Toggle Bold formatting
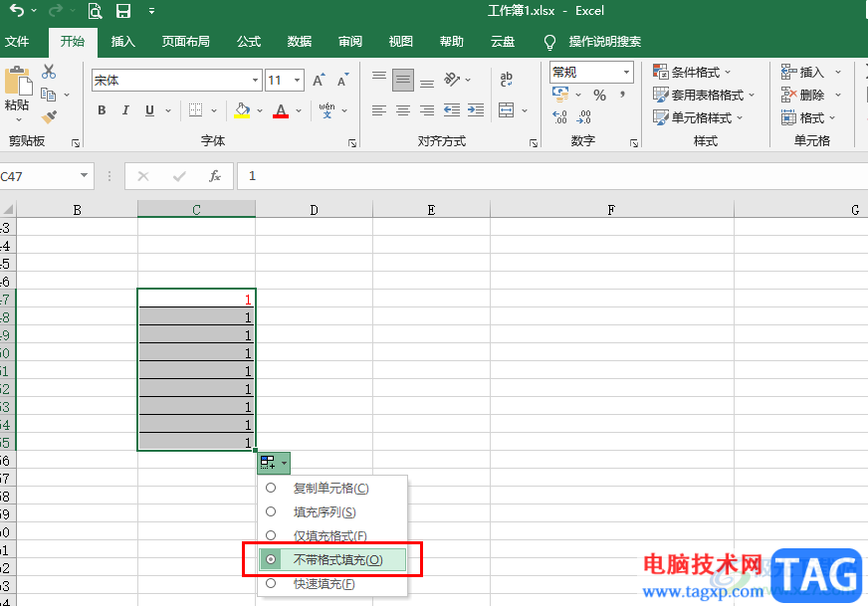The width and height of the screenshot is (868, 606). pyautogui.click(x=102, y=110)
